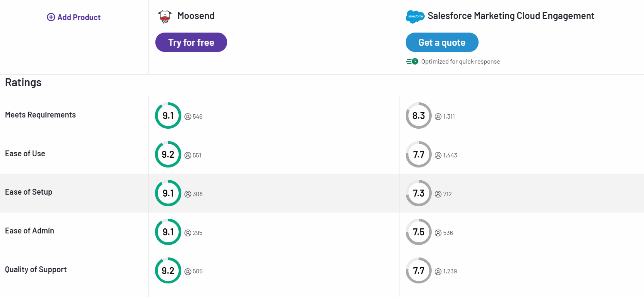Viewport: 644px width, 297px height.
Task: Open the Moosend product name link
Action: pos(196,16)
